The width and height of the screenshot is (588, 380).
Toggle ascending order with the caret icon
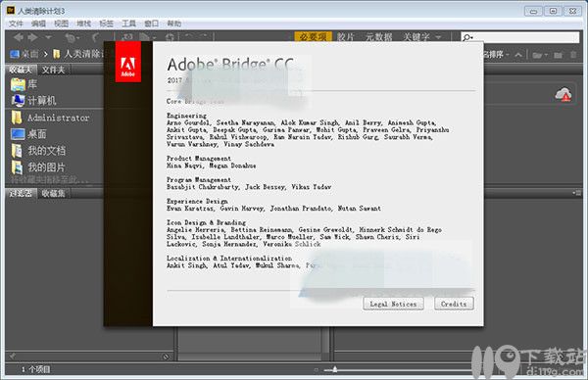click(518, 55)
